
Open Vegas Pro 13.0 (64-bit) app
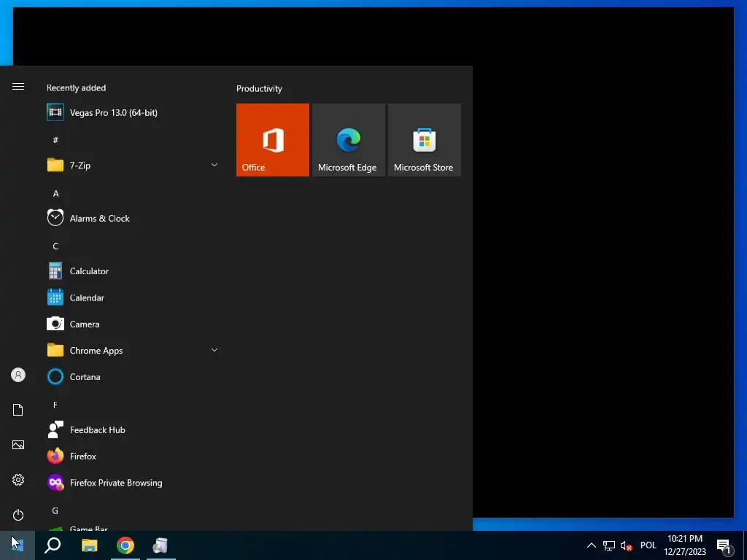tap(133, 113)
